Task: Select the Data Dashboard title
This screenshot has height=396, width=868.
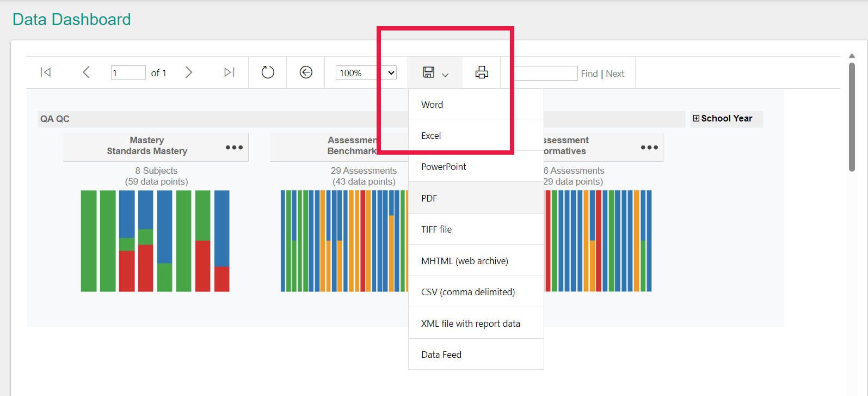Action: pyautogui.click(x=72, y=20)
